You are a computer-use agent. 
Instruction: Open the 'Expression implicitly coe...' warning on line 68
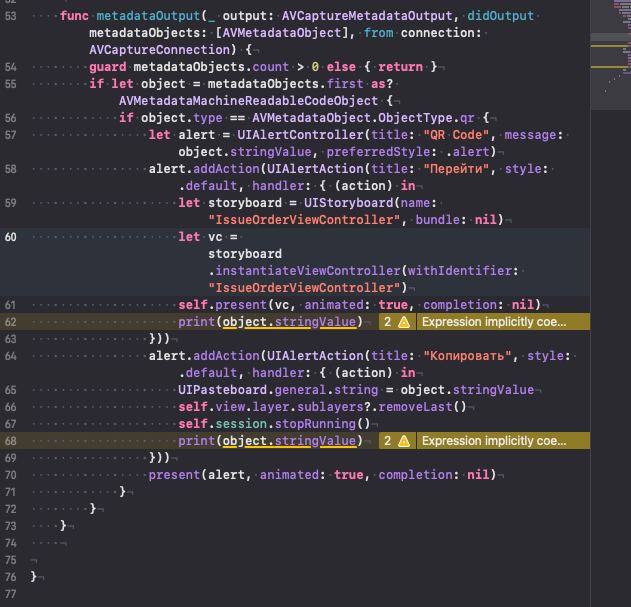coord(494,441)
